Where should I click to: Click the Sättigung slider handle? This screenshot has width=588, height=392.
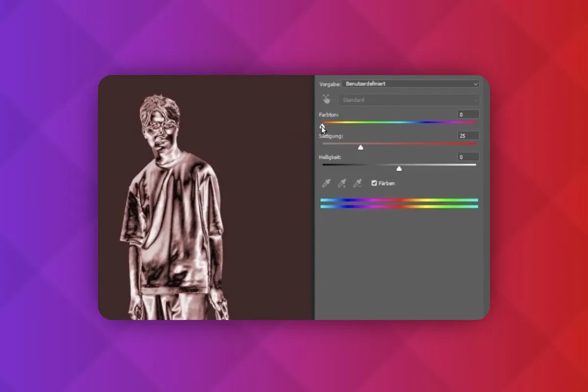(x=361, y=147)
